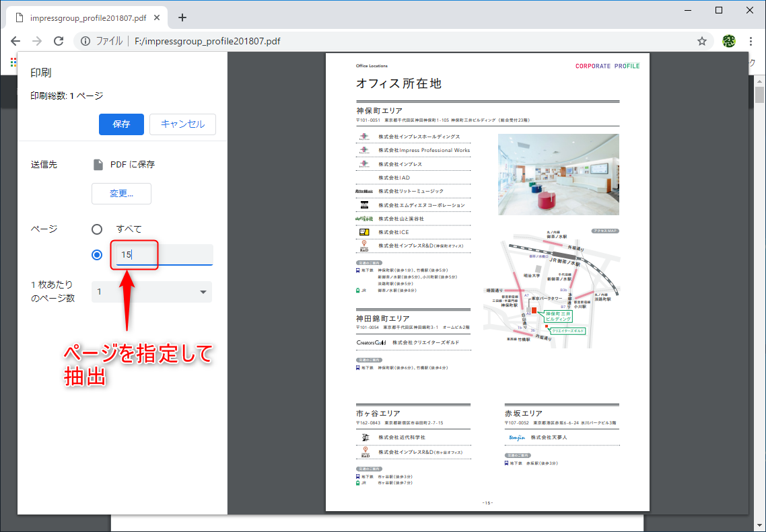Click the bookmark star icon
This screenshot has height=532, width=766.
[702, 41]
